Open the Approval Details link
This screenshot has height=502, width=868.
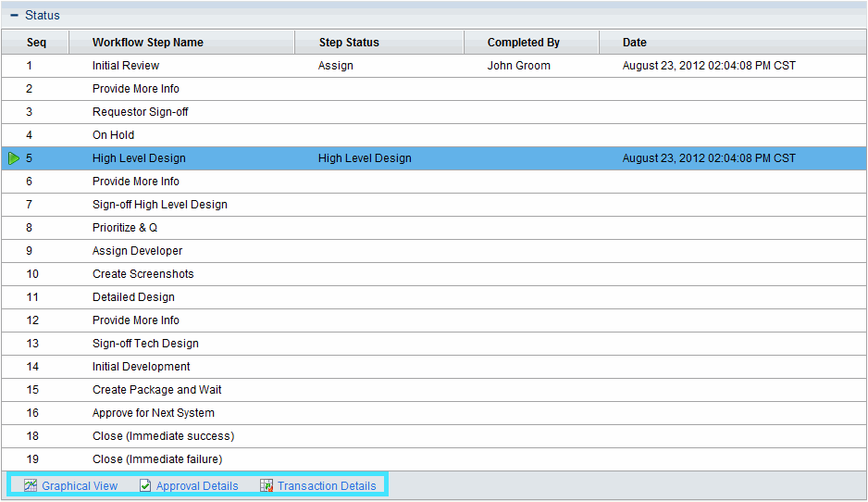click(197, 485)
